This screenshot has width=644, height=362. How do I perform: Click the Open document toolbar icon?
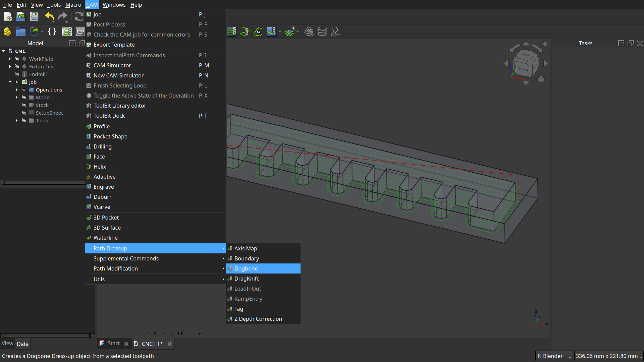click(21, 16)
